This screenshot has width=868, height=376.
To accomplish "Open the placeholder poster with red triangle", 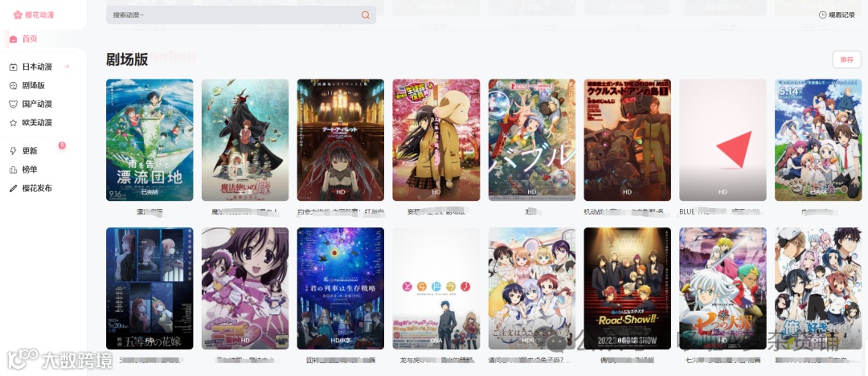I will [x=723, y=140].
